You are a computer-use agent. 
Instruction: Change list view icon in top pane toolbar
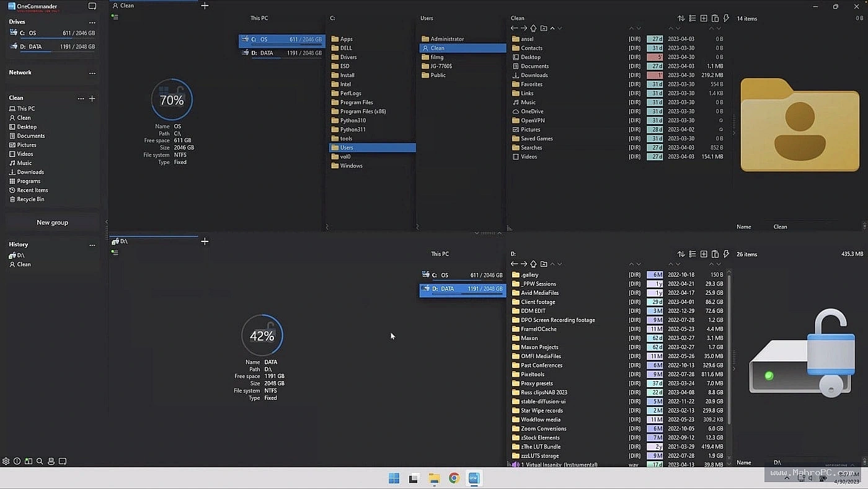(x=693, y=19)
